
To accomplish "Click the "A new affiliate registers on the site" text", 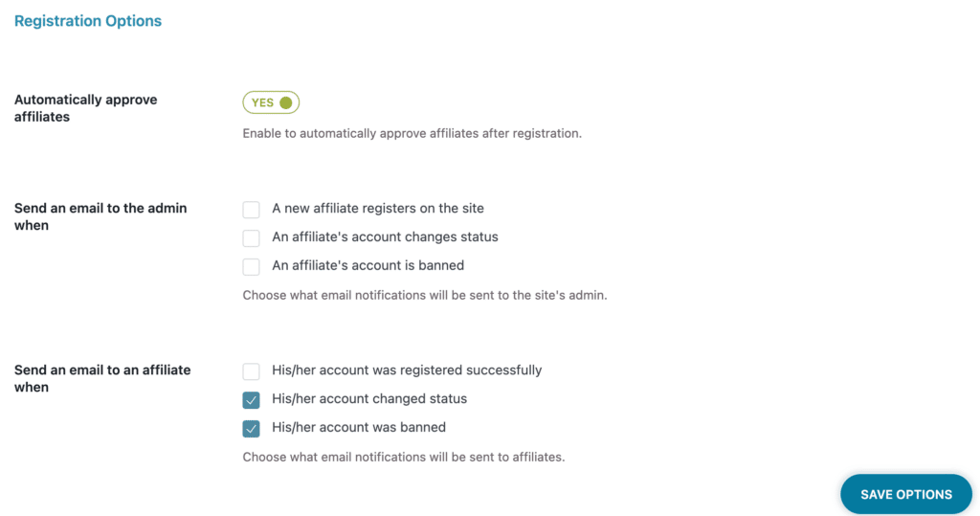I will [x=377, y=209].
